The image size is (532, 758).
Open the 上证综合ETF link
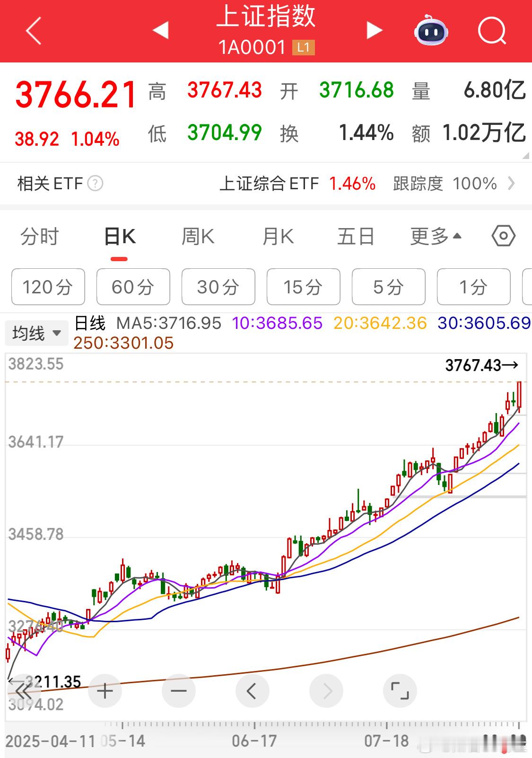[269, 183]
